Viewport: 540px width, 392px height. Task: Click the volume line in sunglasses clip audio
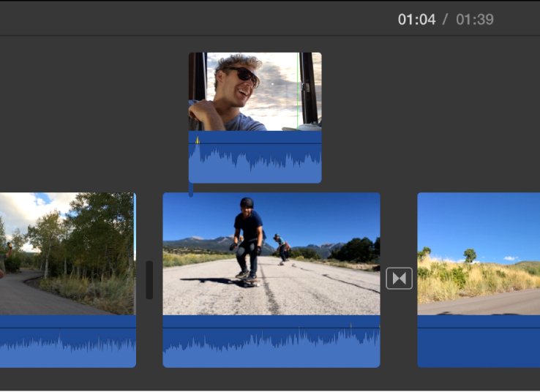click(255, 143)
